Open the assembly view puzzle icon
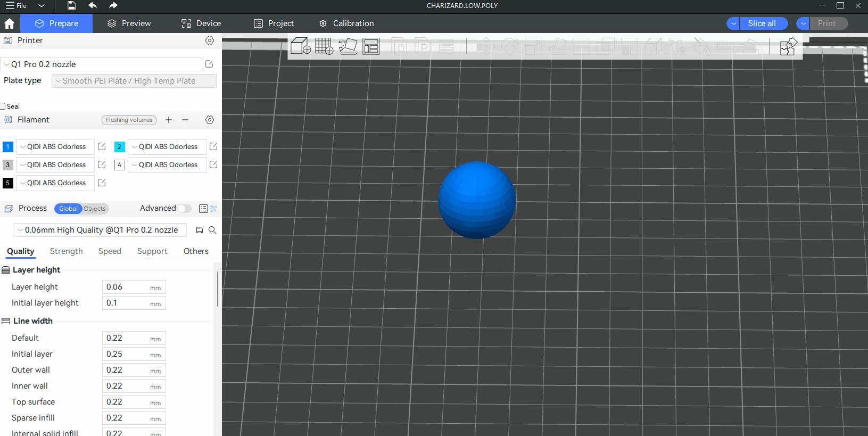This screenshot has height=436, width=868. (x=788, y=47)
